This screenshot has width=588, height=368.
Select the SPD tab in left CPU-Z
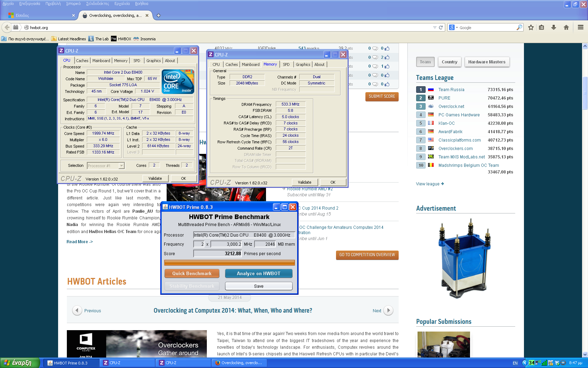(x=137, y=61)
